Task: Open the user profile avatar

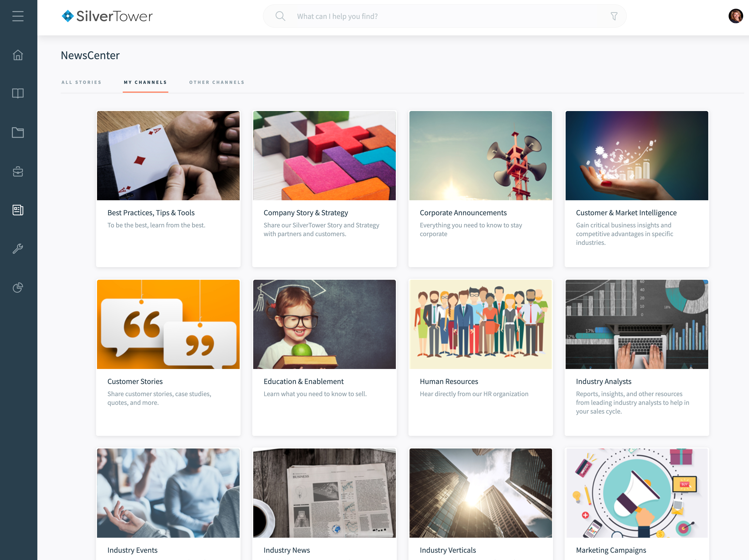Action: [x=735, y=16]
